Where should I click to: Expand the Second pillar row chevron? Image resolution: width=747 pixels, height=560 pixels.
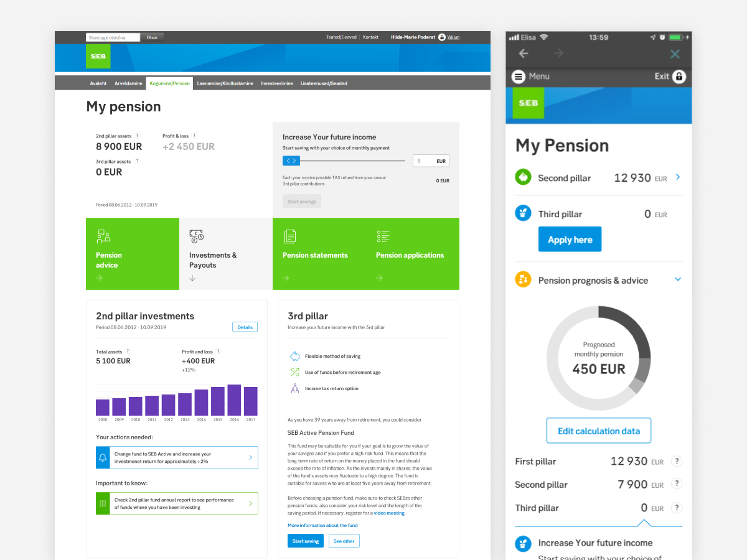pos(678,177)
